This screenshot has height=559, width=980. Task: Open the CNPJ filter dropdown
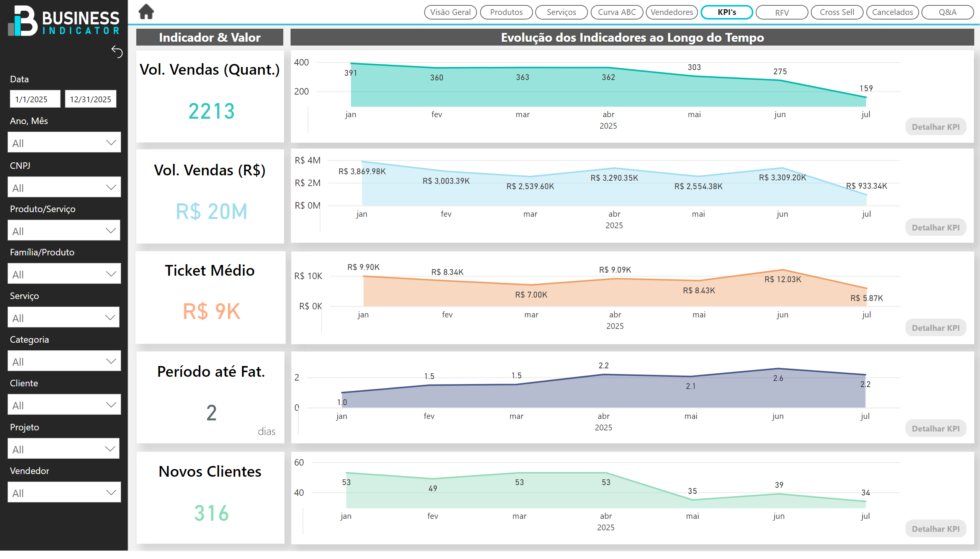click(x=64, y=187)
